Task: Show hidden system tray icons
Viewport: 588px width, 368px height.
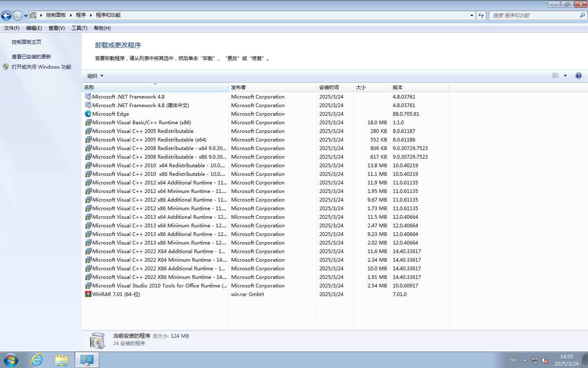Action: (525, 360)
